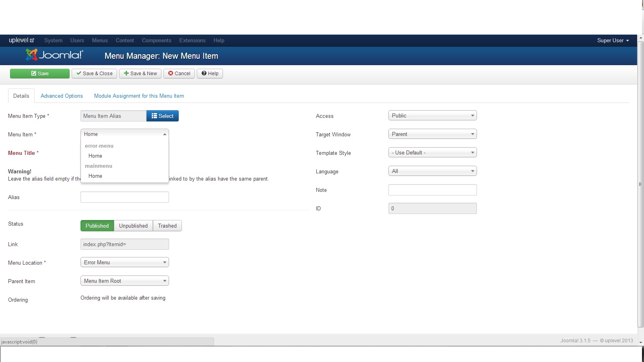
Task: Open the uplevel site preview link
Action: click(x=21, y=40)
